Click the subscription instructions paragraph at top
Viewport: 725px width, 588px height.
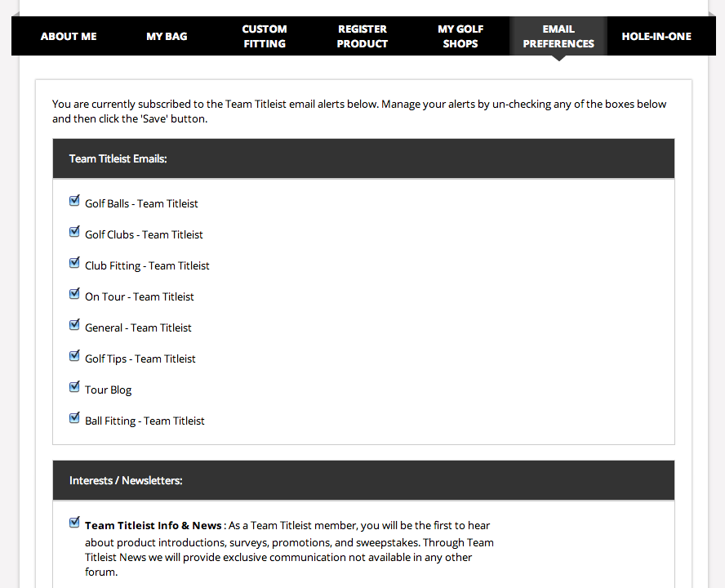coord(359,111)
